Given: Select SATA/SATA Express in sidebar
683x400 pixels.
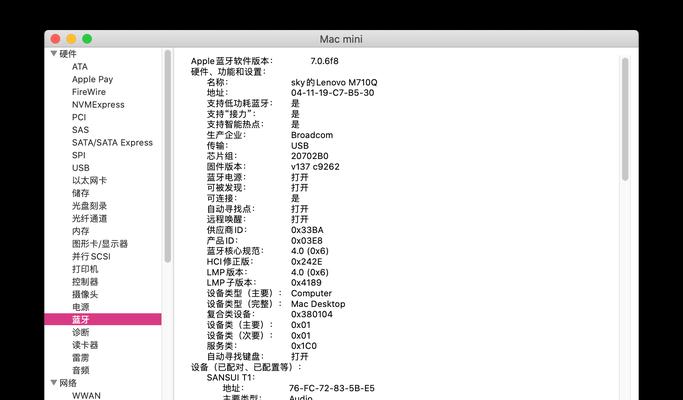Looking at the screenshot, I should 112,142.
